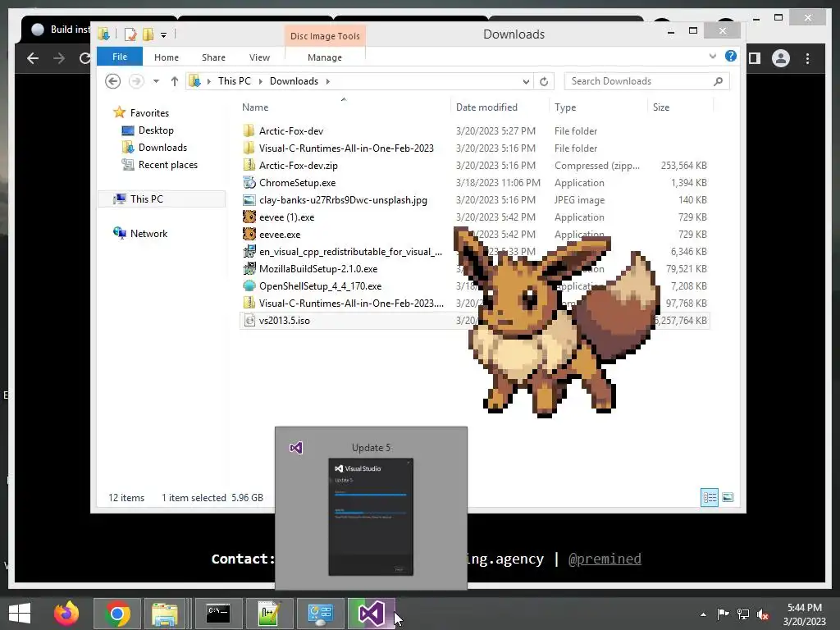
Task: Select en_visual_cpp_redistributable installer file
Action: pos(350,252)
